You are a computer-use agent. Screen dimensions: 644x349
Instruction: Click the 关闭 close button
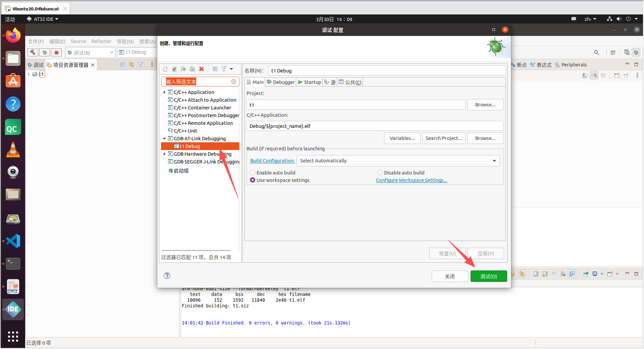450,276
